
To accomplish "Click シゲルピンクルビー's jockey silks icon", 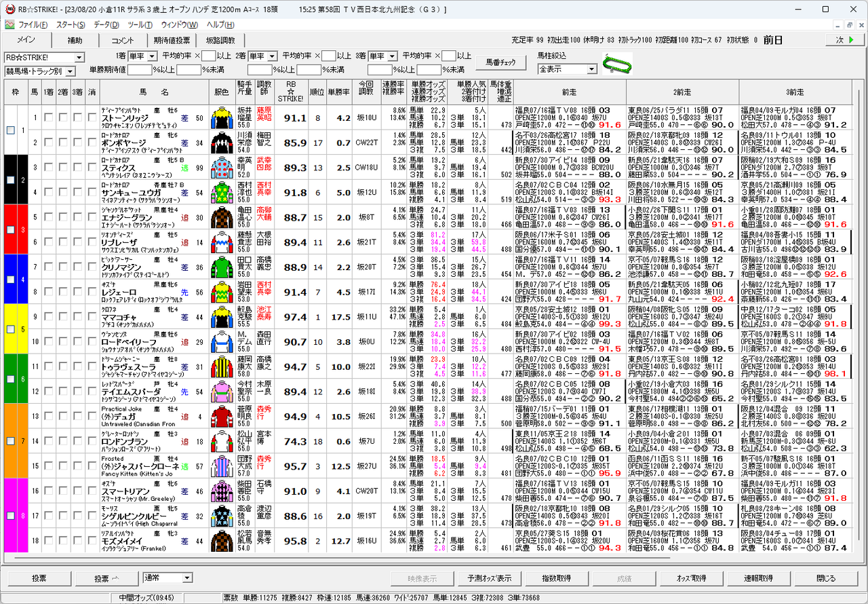I will point(222,516).
